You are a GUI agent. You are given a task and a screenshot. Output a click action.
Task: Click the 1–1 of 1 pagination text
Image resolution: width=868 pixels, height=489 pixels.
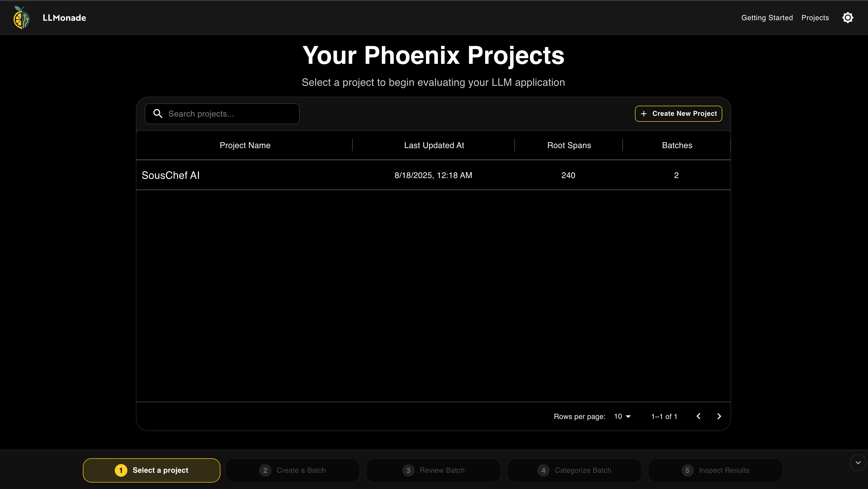[664, 417]
